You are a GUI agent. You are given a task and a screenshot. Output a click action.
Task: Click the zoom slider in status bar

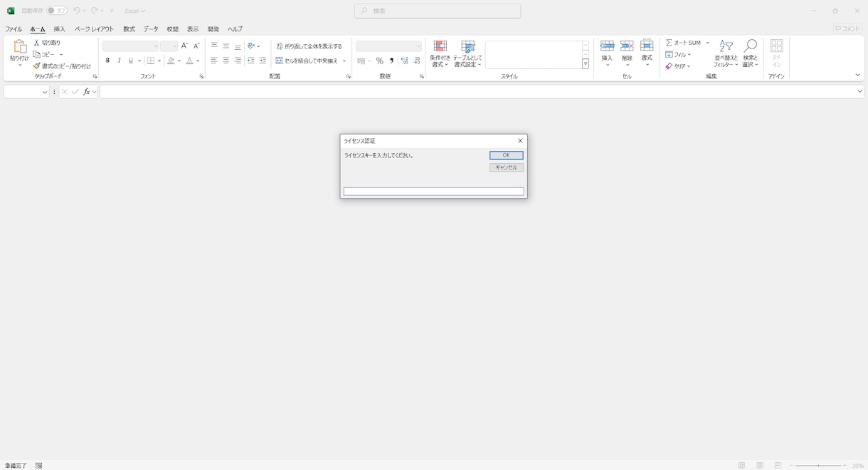coord(818,466)
